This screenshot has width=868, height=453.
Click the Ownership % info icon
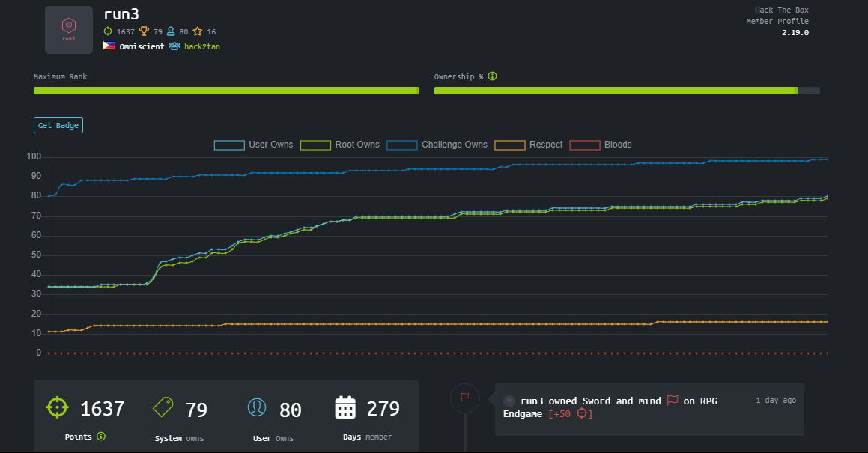[x=492, y=76]
